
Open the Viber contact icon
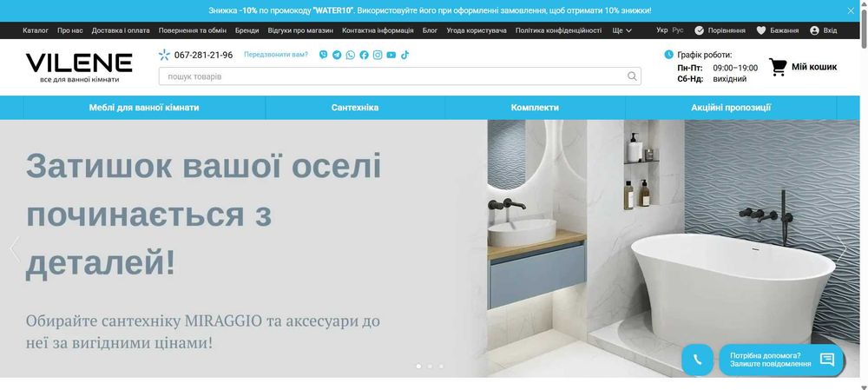pyautogui.click(x=323, y=55)
